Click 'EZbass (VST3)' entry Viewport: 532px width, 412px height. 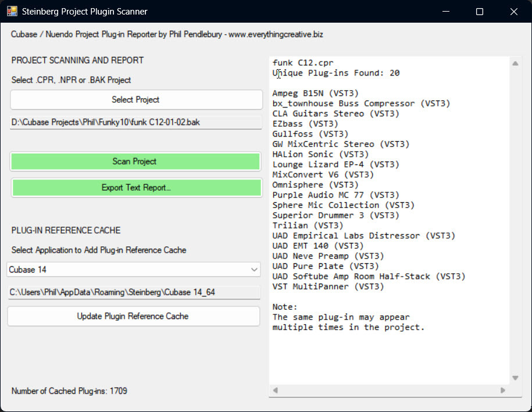pyautogui.click(x=305, y=124)
